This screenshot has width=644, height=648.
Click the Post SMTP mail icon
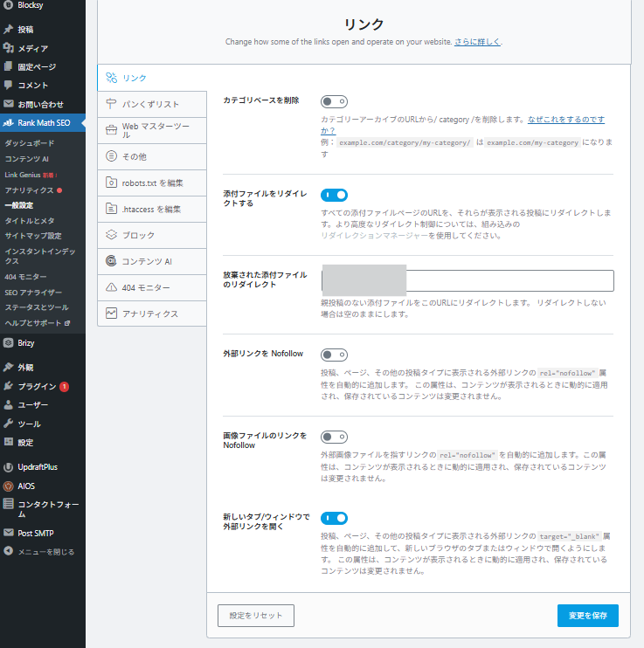tap(9, 533)
